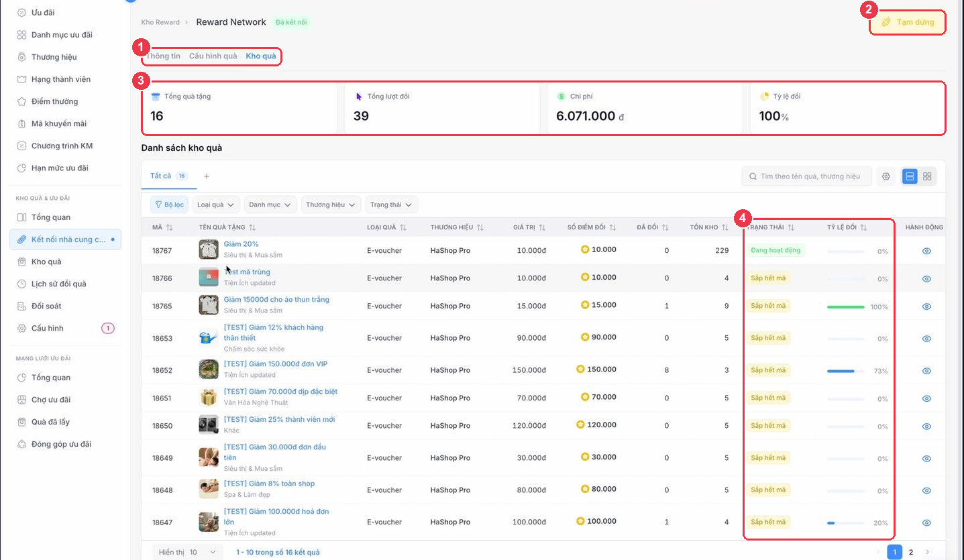The image size is (964, 560).
Task: Select the Kho quà tab
Action: point(261,56)
